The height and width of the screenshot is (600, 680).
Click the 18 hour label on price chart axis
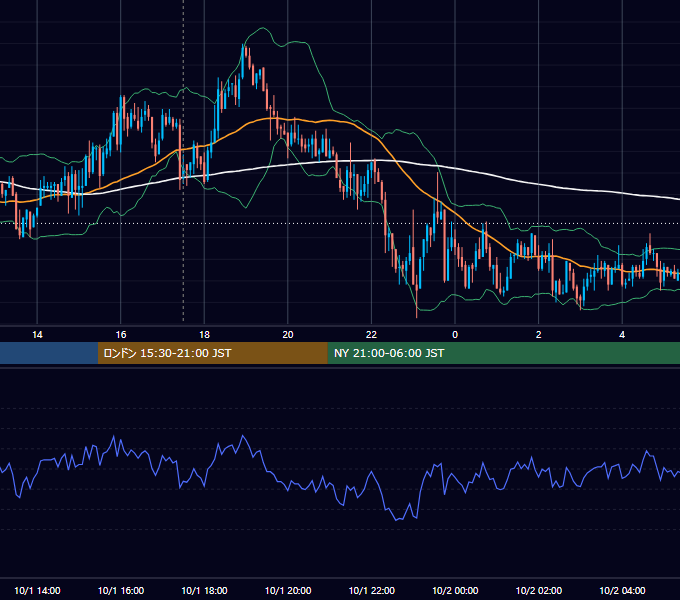click(204, 335)
